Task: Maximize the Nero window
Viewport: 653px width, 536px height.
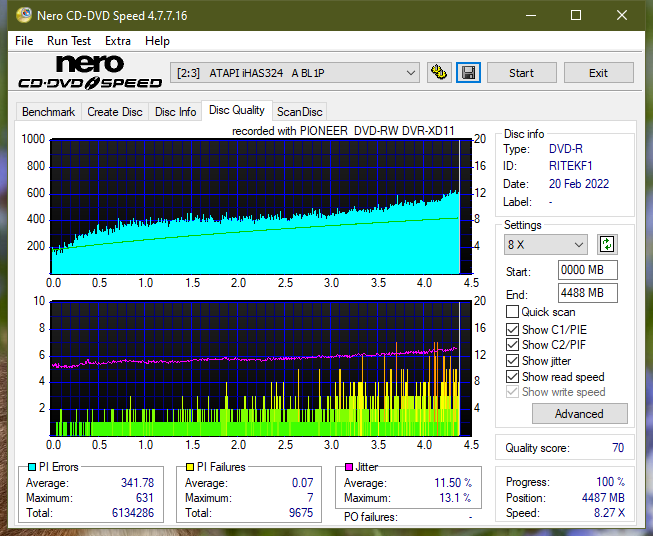Action: 576,15
